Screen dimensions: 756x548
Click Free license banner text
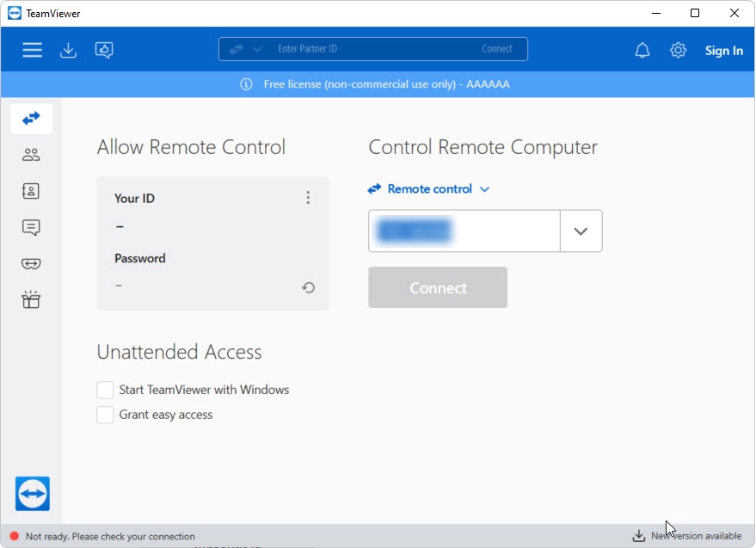[x=386, y=84]
